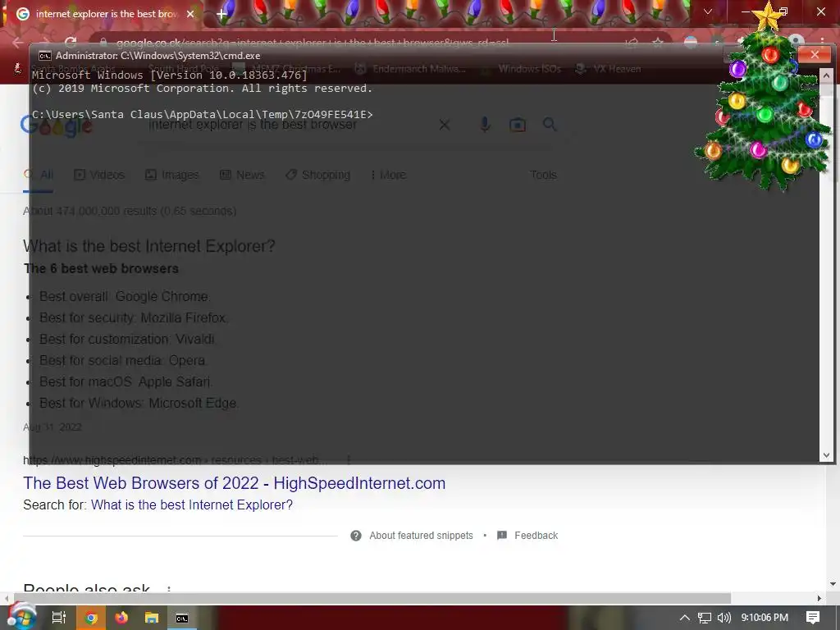
Task: Close the Google search tab in Chrome
Action: click(x=190, y=14)
